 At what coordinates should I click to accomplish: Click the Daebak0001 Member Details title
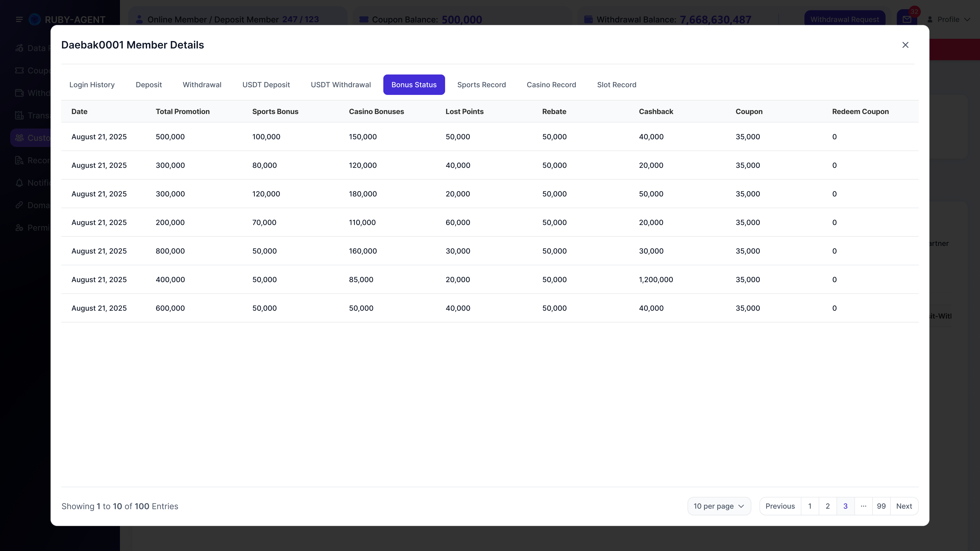point(132,45)
